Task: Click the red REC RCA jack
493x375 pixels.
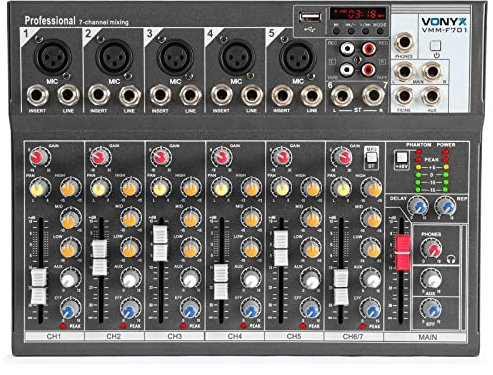Action: pos(369,49)
